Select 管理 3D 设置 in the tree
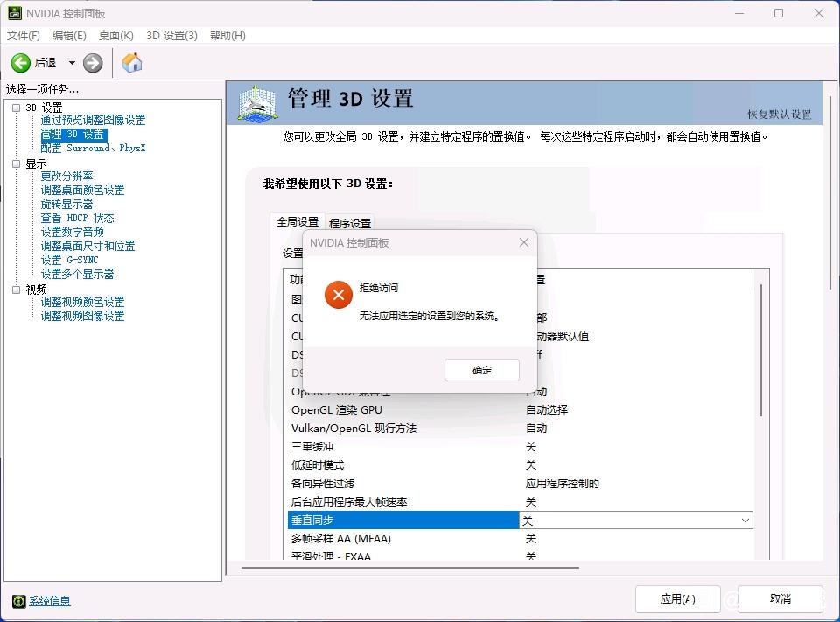The image size is (840, 622). pyautogui.click(x=73, y=134)
